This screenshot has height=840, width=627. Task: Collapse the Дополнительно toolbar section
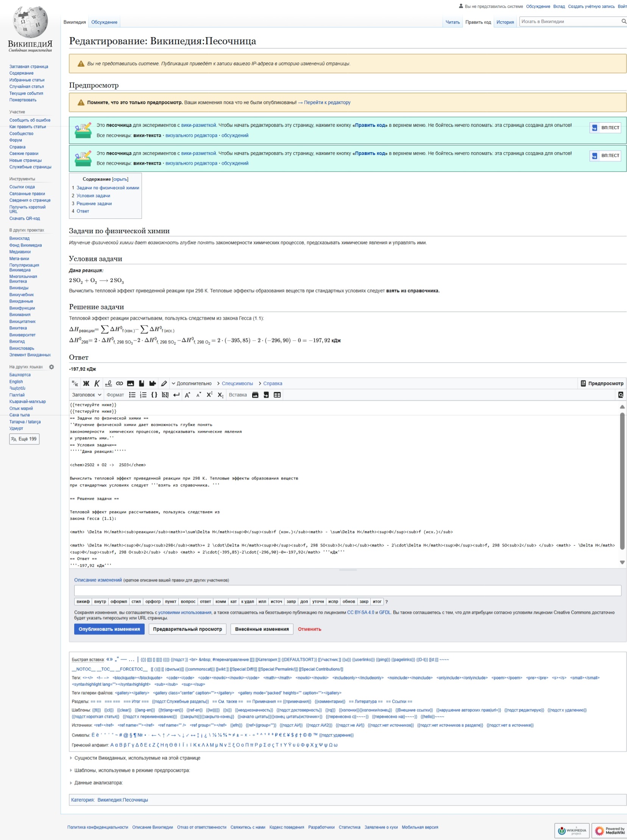[x=191, y=383]
